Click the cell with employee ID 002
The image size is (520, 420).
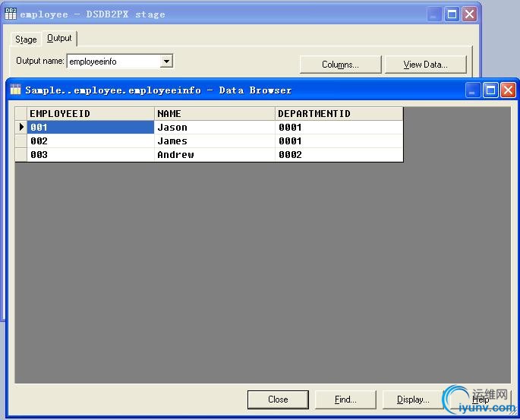90,141
